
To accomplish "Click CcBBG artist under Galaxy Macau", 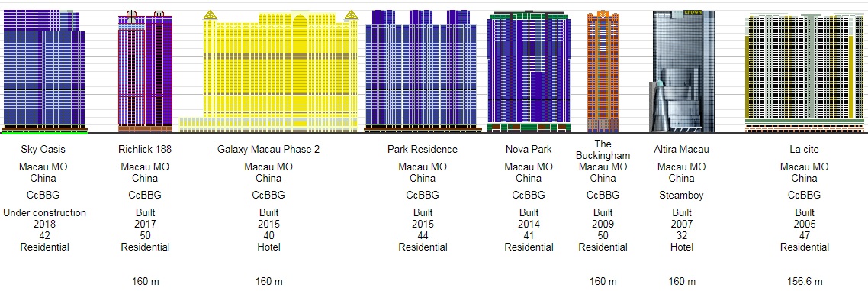I will (x=268, y=195).
